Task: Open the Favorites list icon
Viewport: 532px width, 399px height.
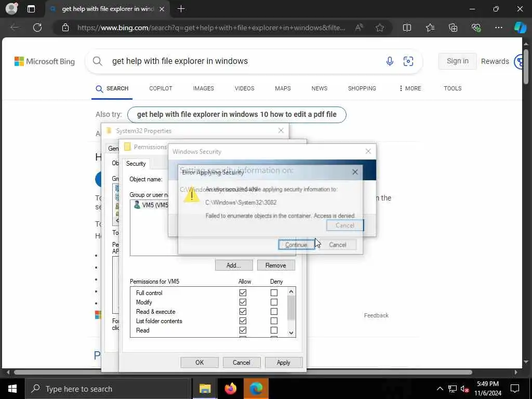Action: tap(430, 28)
